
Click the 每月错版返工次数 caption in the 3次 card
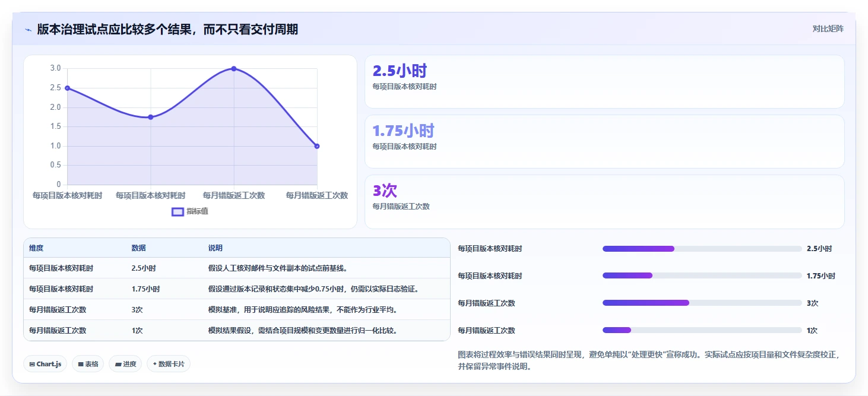401,207
